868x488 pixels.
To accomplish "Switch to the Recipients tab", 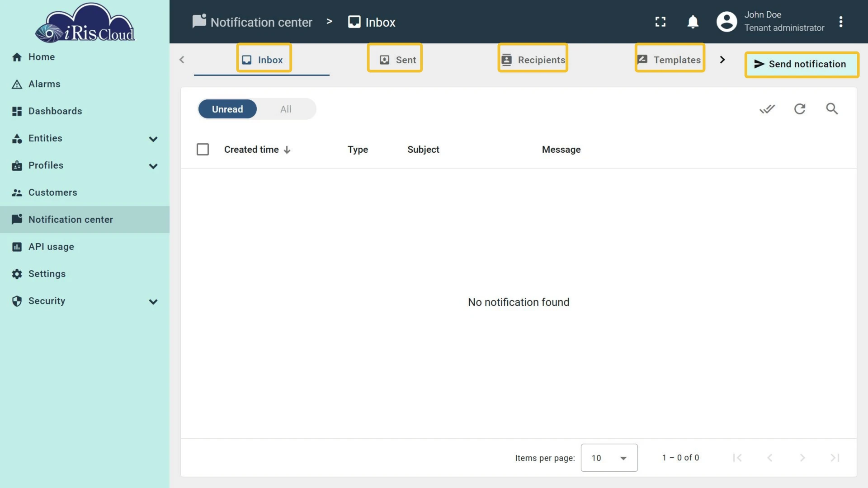I will (533, 60).
